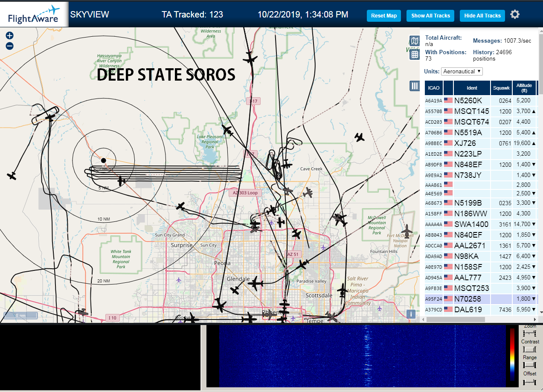Select the N5199B row
543x392 pixels.
481,203
